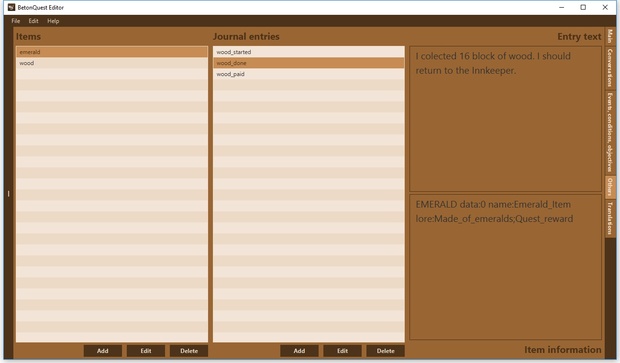Viewport: 620px width, 363px height.
Task: Select the emerald item
Action: pos(112,52)
